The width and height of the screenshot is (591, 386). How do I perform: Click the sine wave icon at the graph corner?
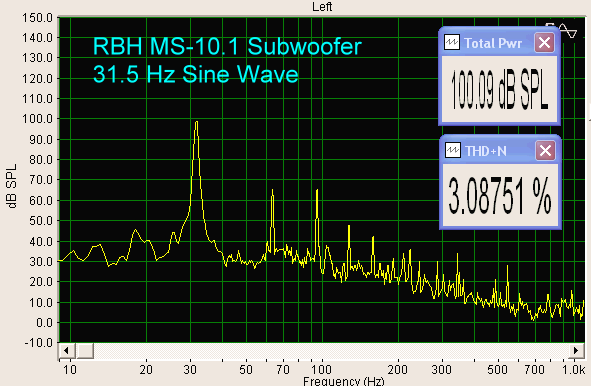pos(568,30)
